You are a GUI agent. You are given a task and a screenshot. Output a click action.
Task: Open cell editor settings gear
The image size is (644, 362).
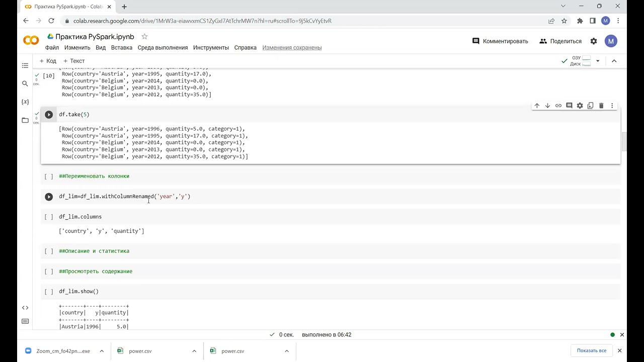coord(580,106)
